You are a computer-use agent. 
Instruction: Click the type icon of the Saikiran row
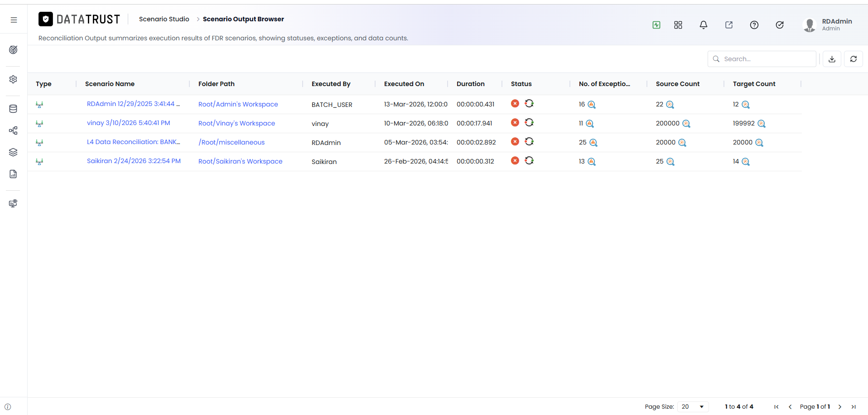tap(39, 162)
